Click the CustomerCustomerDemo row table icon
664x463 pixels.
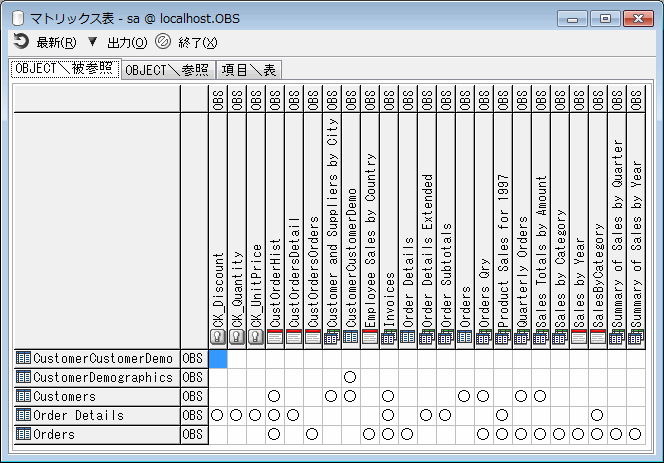[24, 358]
